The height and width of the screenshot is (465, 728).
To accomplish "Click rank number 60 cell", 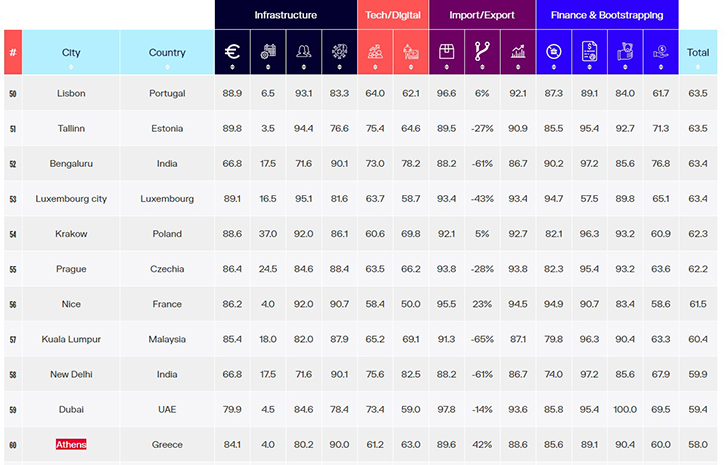I will tap(13, 445).
